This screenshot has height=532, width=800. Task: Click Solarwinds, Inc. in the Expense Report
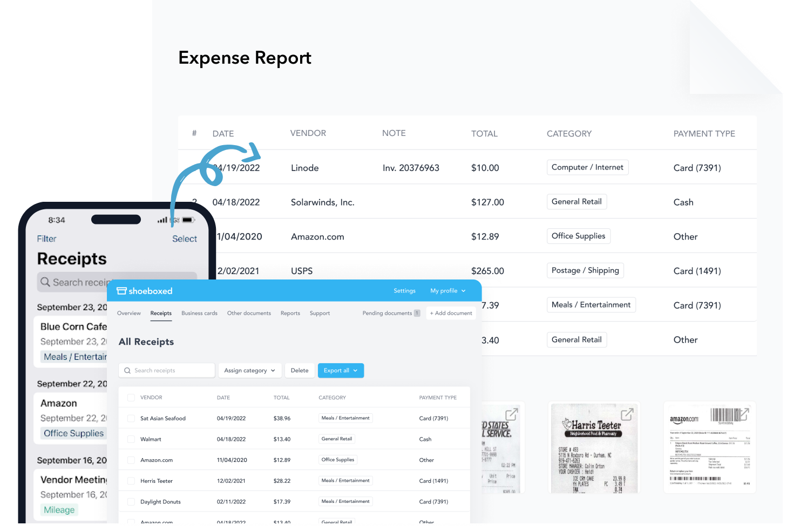point(322,202)
